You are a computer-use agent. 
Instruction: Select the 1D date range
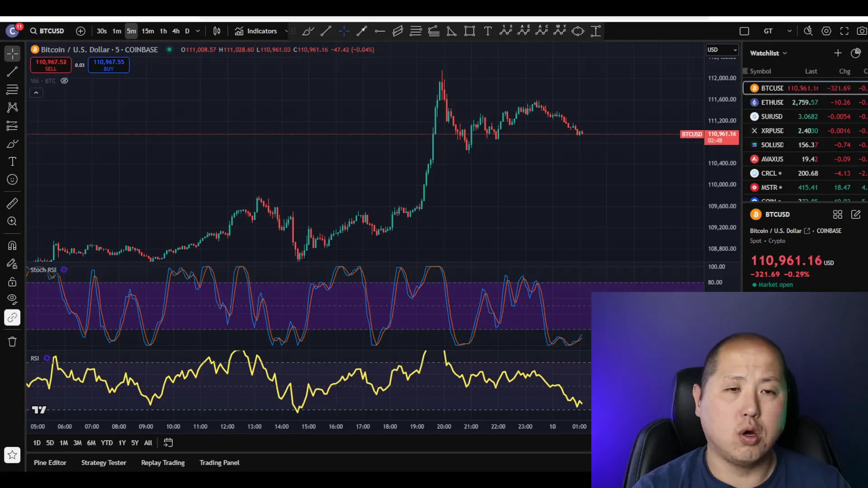pos(37,443)
